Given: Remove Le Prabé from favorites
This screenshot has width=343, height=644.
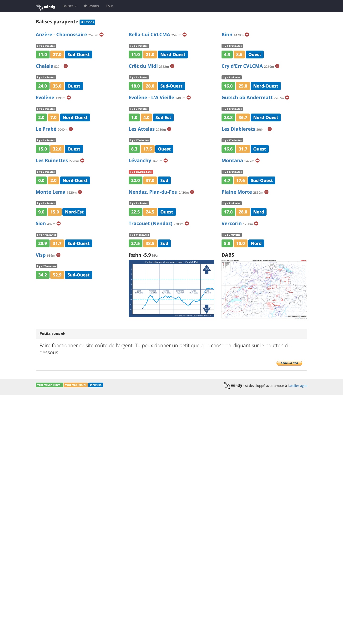Looking at the screenshot, I should click(71, 129).
